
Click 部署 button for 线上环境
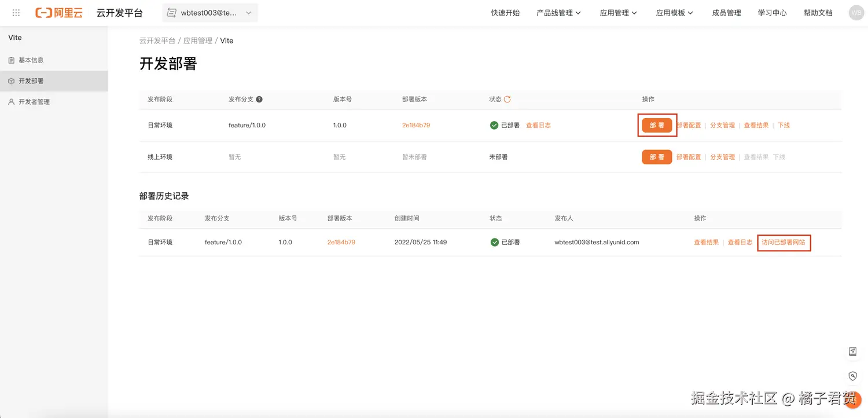coord(657,157)
